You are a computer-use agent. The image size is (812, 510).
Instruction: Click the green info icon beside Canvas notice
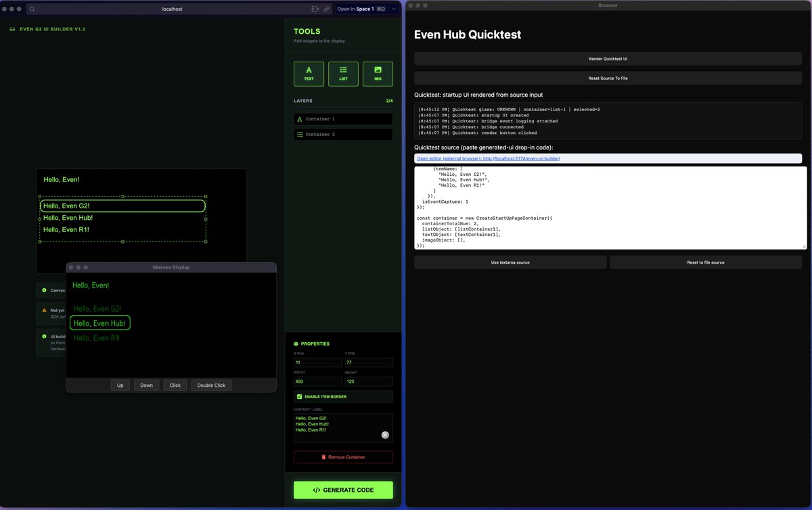(x=45, y=290)
